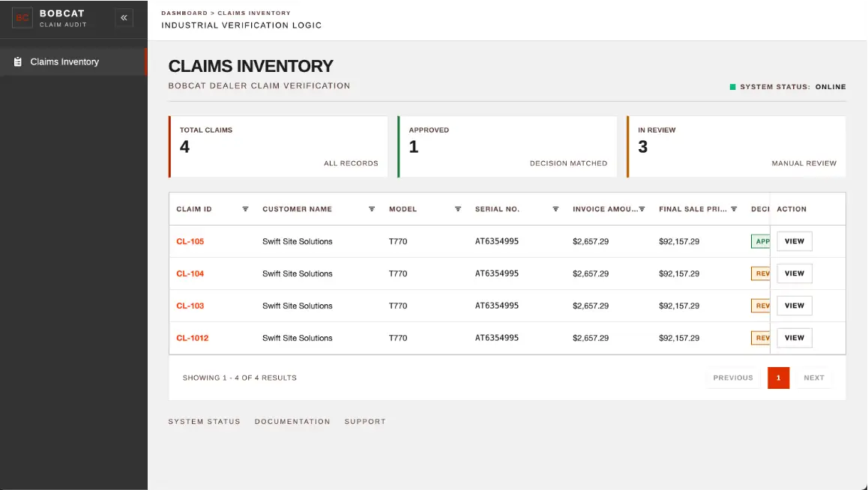The width and height of the screenshot is (868, 490).
Task: View details of claim CL-1012
Action: click(x=795, y=338)
